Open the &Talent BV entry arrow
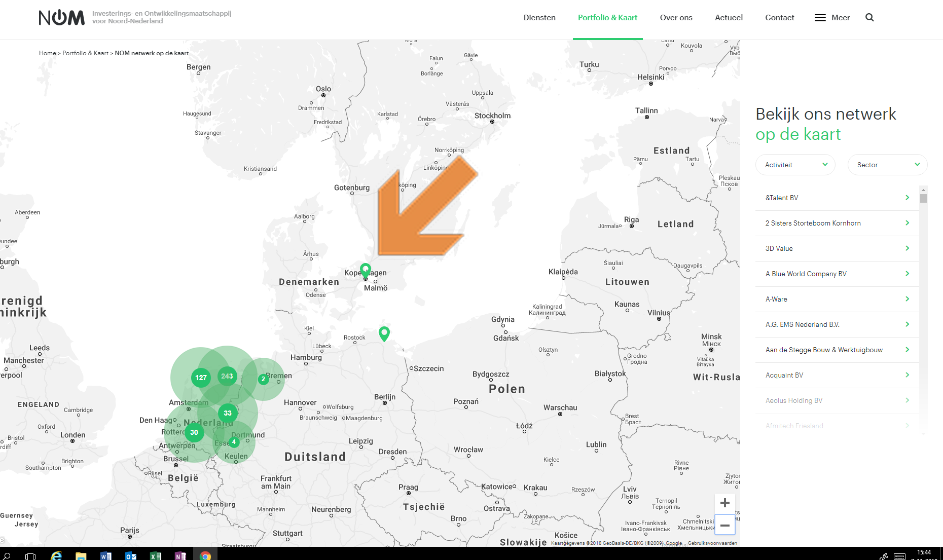The height and width of the screenshot is (560, 943). 907,198
